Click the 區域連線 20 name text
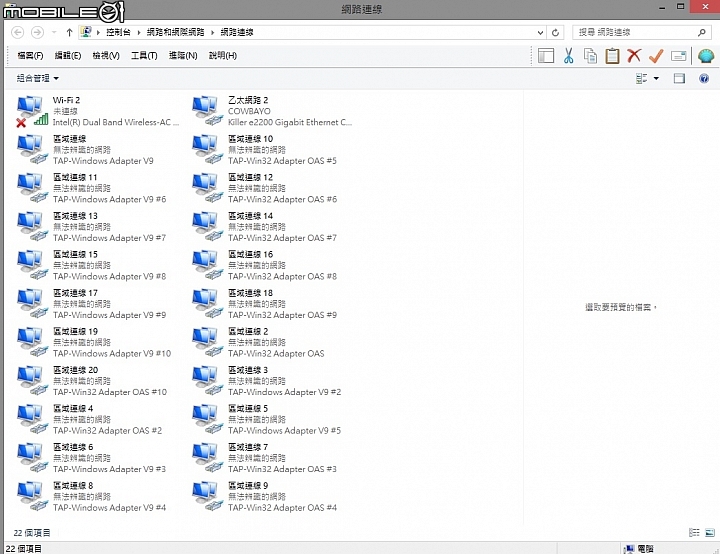 tap(75, 370)
